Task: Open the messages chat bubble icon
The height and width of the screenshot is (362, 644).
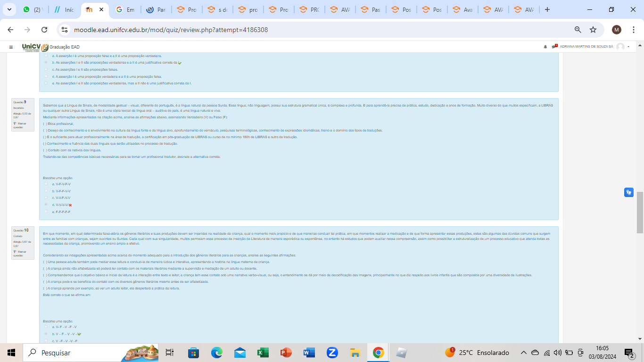Action: coord(554,47)
